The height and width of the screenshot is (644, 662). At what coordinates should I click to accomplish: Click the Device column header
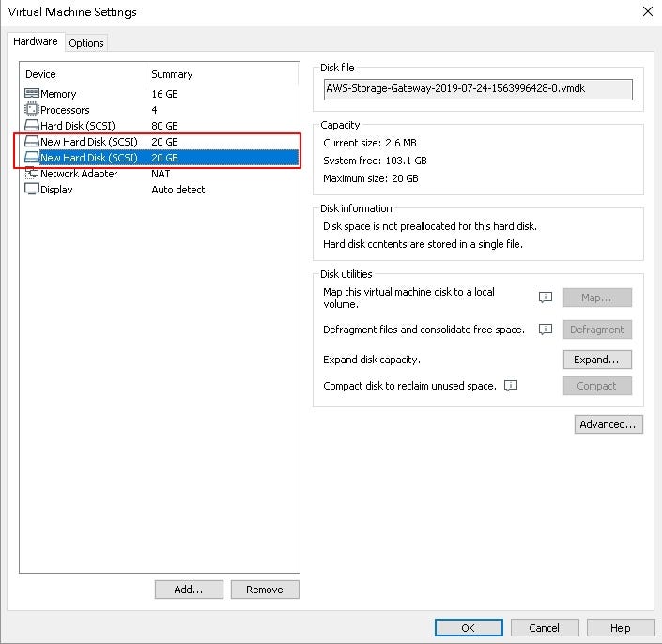coord(84,74)
